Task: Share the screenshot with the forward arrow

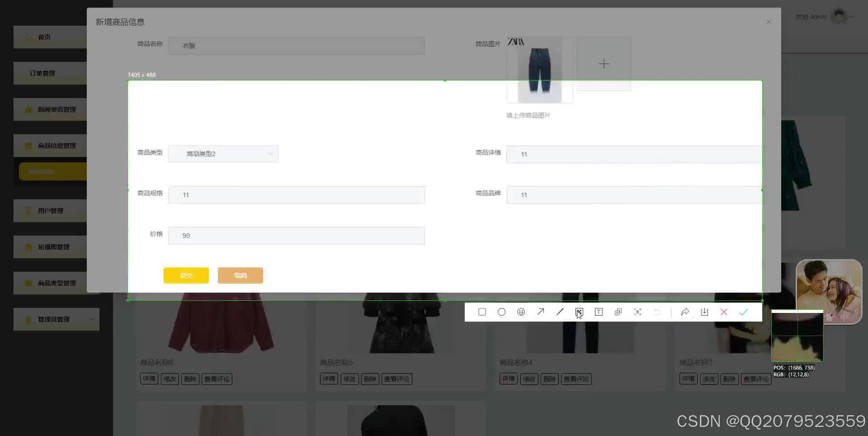Action: [x=685, y=312]
